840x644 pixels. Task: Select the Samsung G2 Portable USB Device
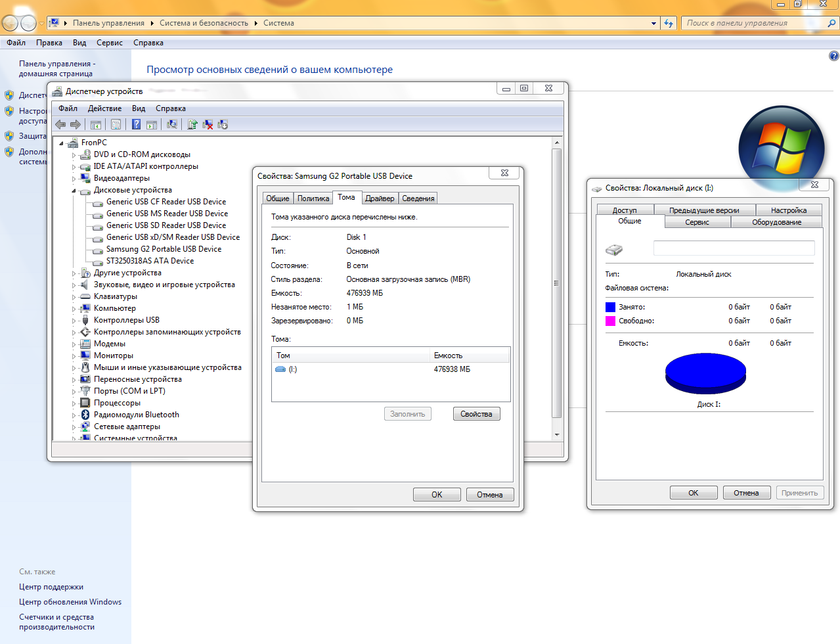164,249
